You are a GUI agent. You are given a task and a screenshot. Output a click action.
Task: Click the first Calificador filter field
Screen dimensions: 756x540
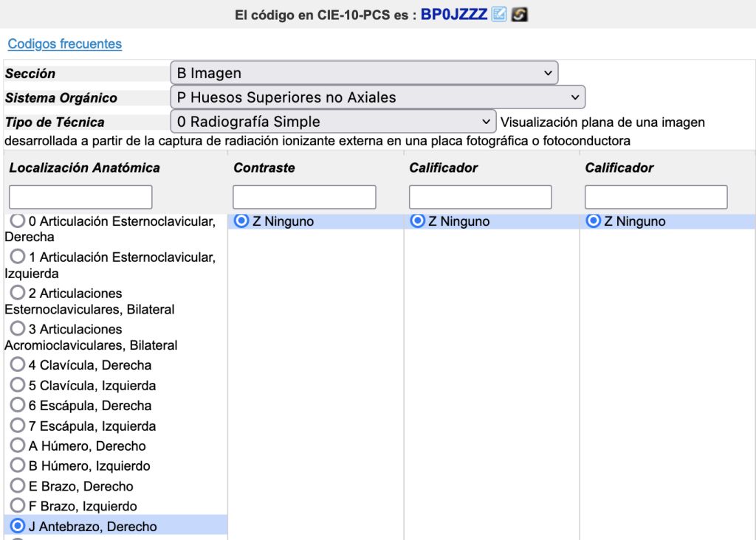pyautogui.click(x=480, y=197)
